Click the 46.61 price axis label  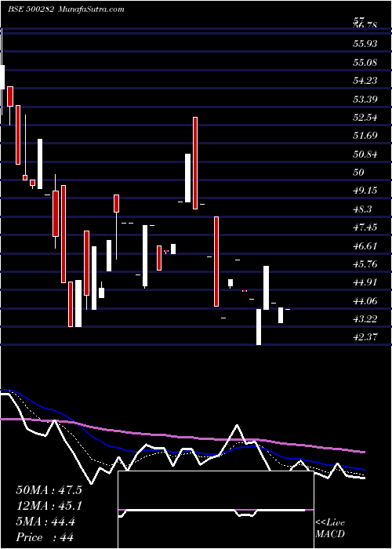pos(365,245)
